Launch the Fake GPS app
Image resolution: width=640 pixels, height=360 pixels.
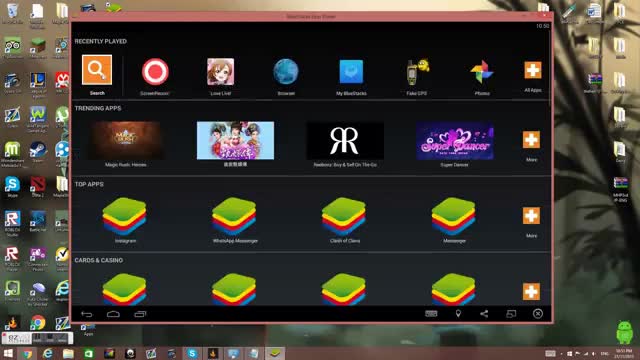click(417, 71)
